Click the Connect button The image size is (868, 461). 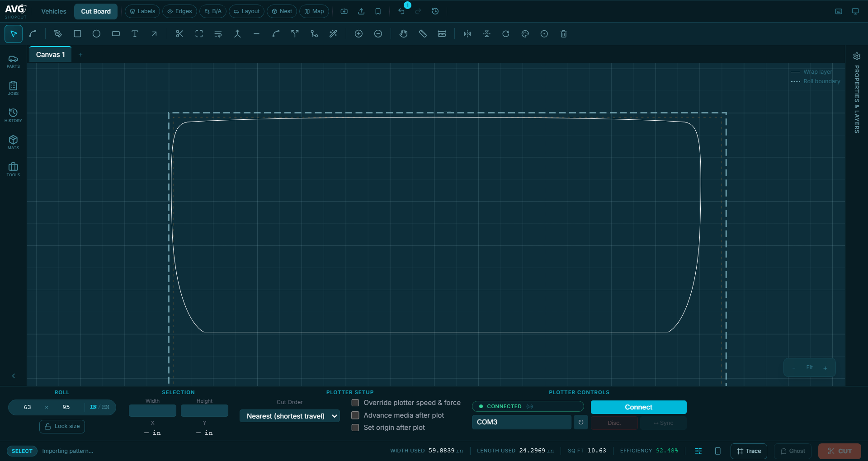pos(638,407)
